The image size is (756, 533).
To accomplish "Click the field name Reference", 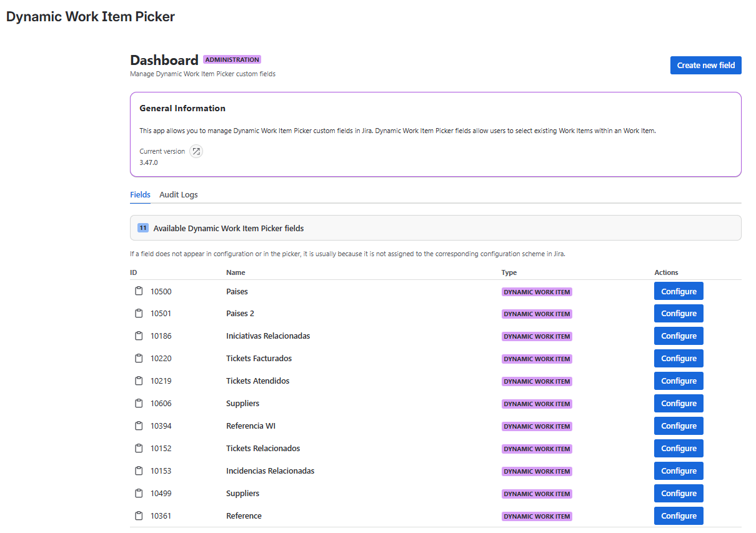I will 244,516.
